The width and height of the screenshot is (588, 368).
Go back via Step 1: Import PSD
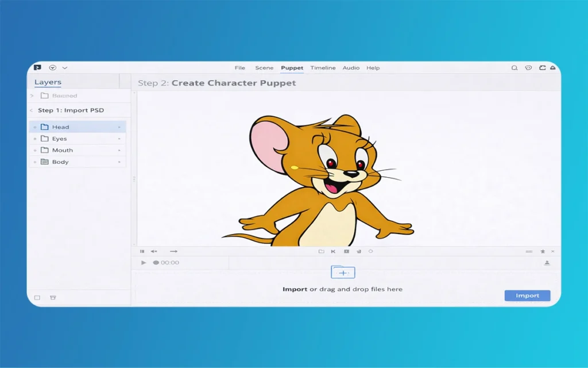(x=70, y=110)
